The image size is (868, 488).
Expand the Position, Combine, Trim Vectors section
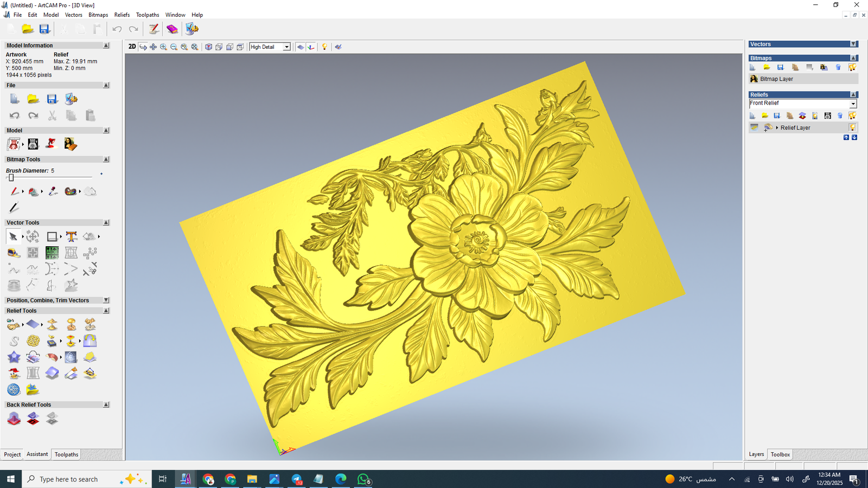[x=106, y=300]
